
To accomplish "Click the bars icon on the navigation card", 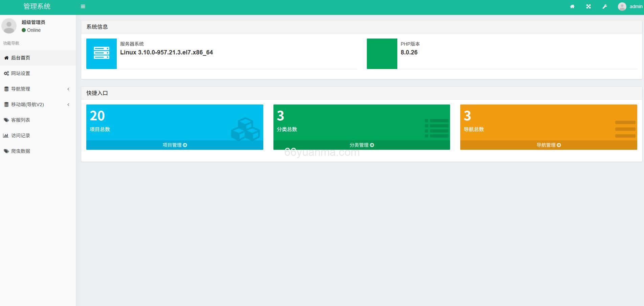I will pos(625,129).
